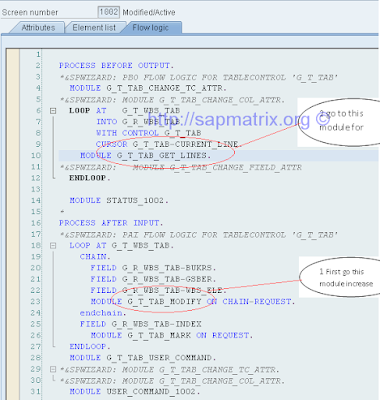Click FIELD G_R_WBS_TAB-BUKRS line

153,268
